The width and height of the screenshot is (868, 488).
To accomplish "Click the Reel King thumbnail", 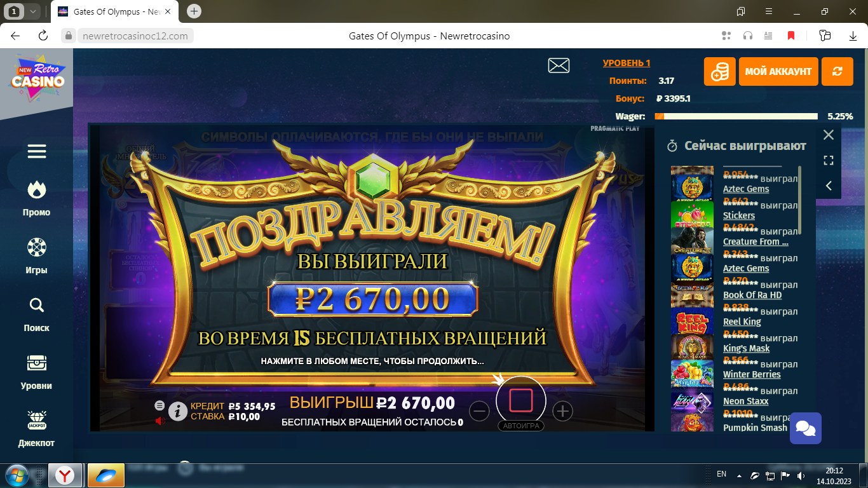I will tap(692, 321).
